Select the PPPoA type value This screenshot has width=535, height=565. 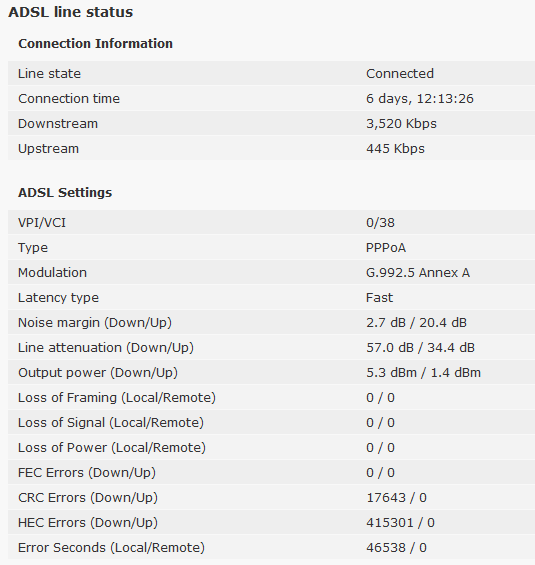386,248
